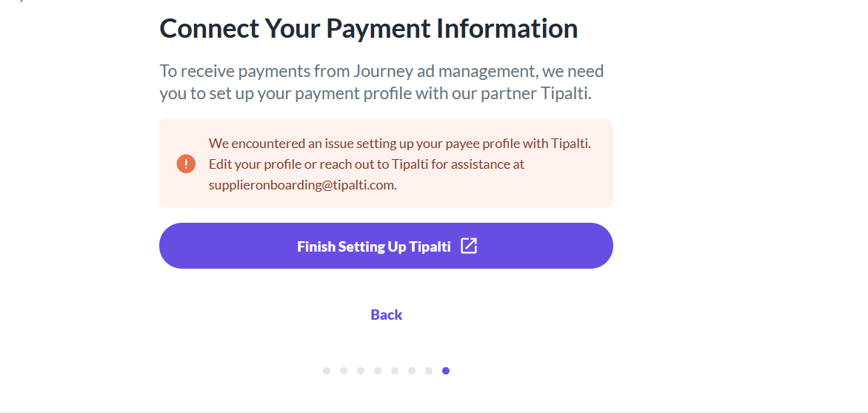Navigate to the sixth step pagination dot
The height and width of the screenshot is (413, 868).
412,371
